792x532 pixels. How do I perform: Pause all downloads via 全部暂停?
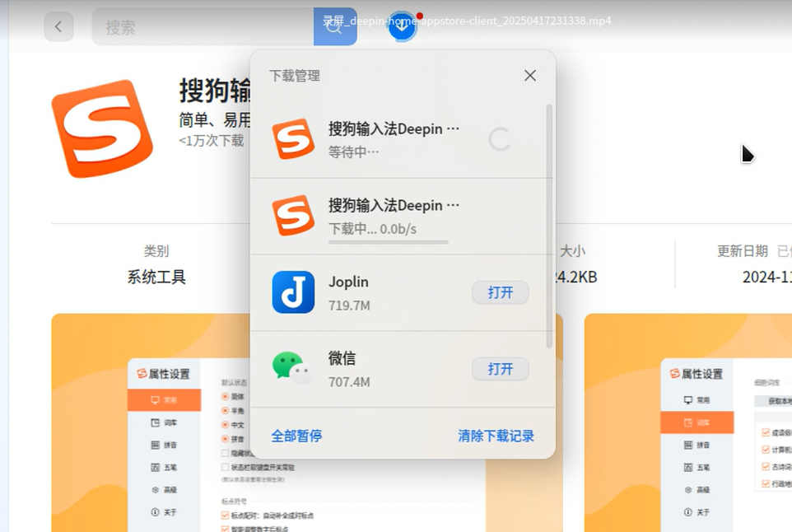click(x=296, y=436)
